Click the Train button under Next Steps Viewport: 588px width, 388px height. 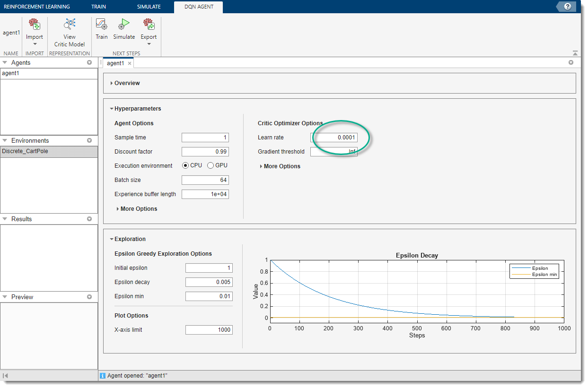pos(101,28)
